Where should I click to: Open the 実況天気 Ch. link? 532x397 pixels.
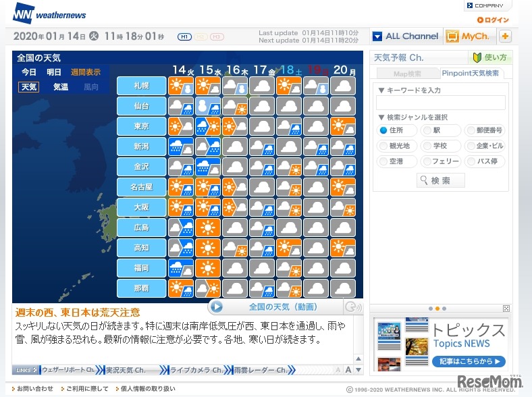[x=126, y=370]
